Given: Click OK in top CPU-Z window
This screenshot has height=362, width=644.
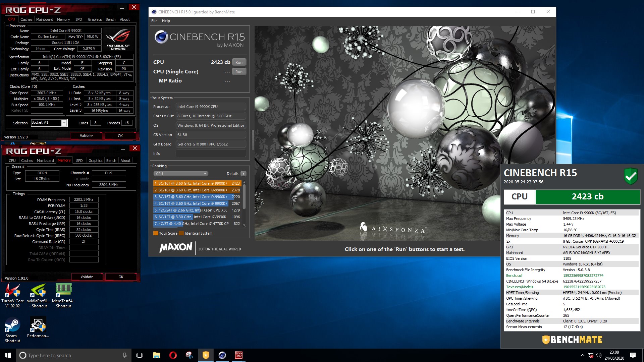Looking at the screenshot, I should tap(120, 136).
